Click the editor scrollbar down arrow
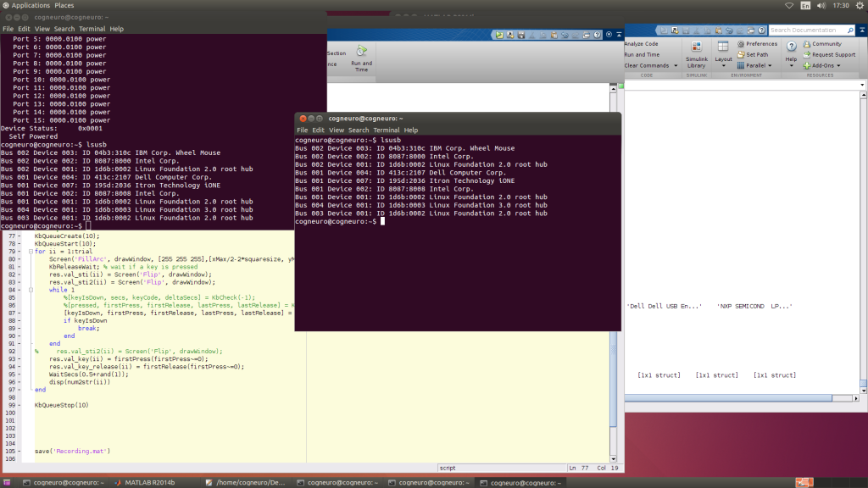Viewport: 868px width, 488px height. tap(614, 458)
